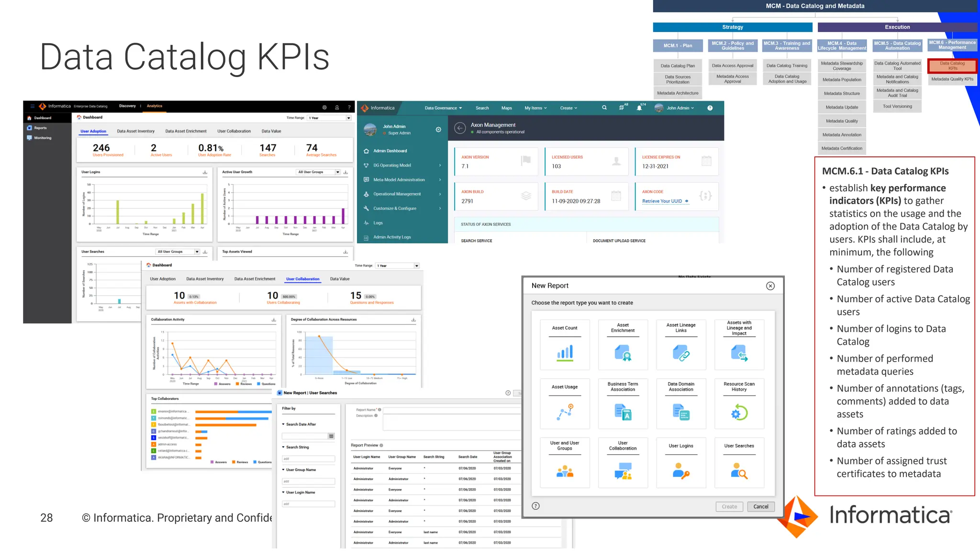Open All User Groups dropdown in User Searches
This screenshot has height=551, width=980.
[x=178, y=252]
